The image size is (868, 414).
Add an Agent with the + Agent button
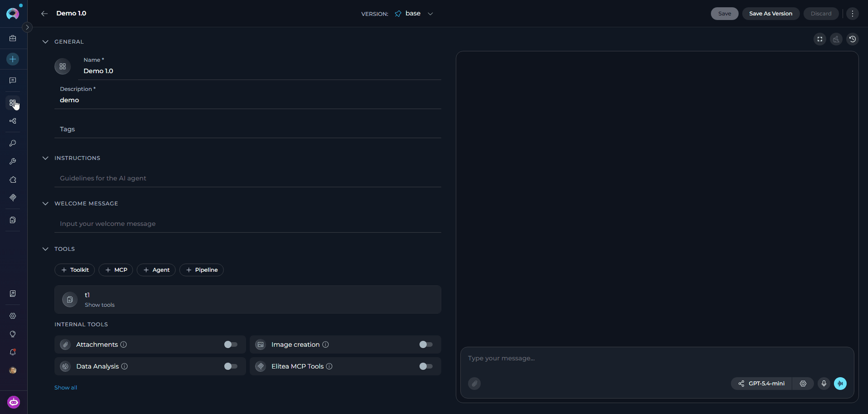156,270
